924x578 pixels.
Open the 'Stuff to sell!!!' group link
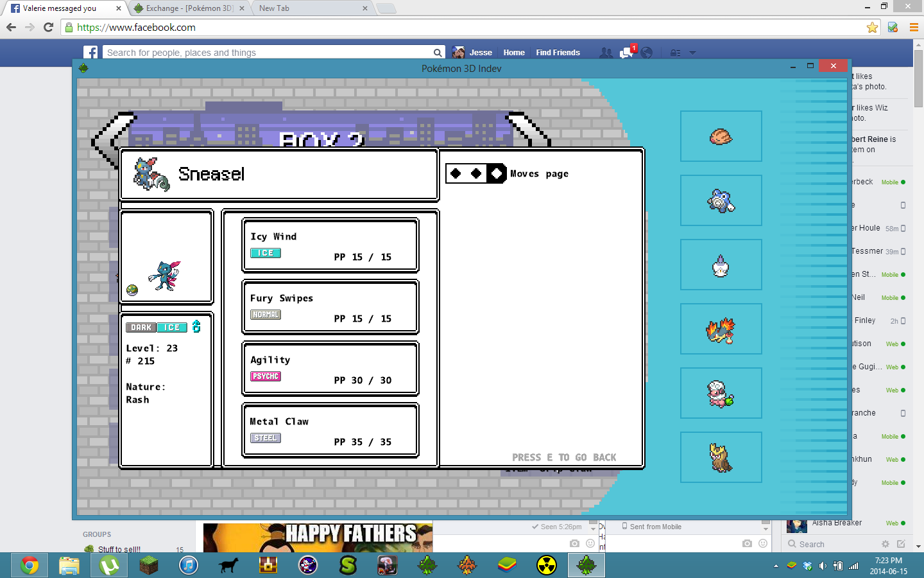click(x=119, y=549)
